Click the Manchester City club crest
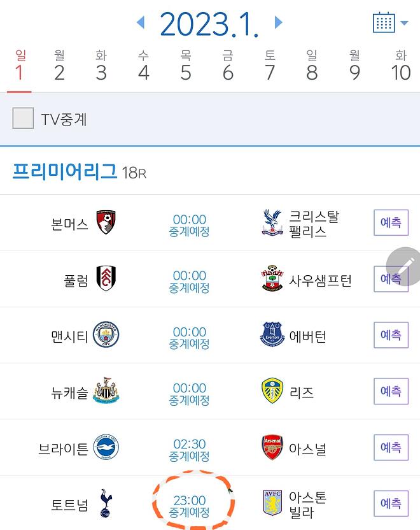This screenshot has height=530, width=420. tap(106, 334)
